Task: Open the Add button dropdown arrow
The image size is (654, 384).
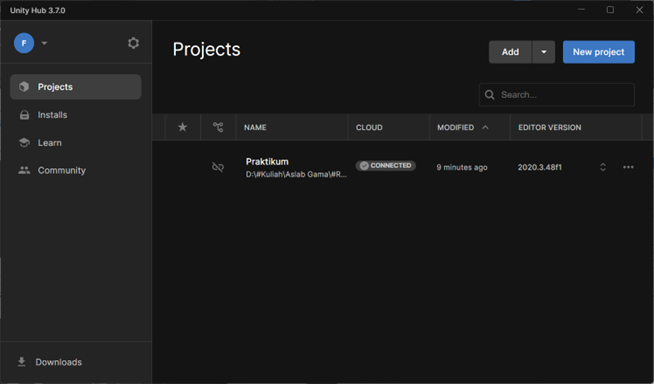Action: 543,52
